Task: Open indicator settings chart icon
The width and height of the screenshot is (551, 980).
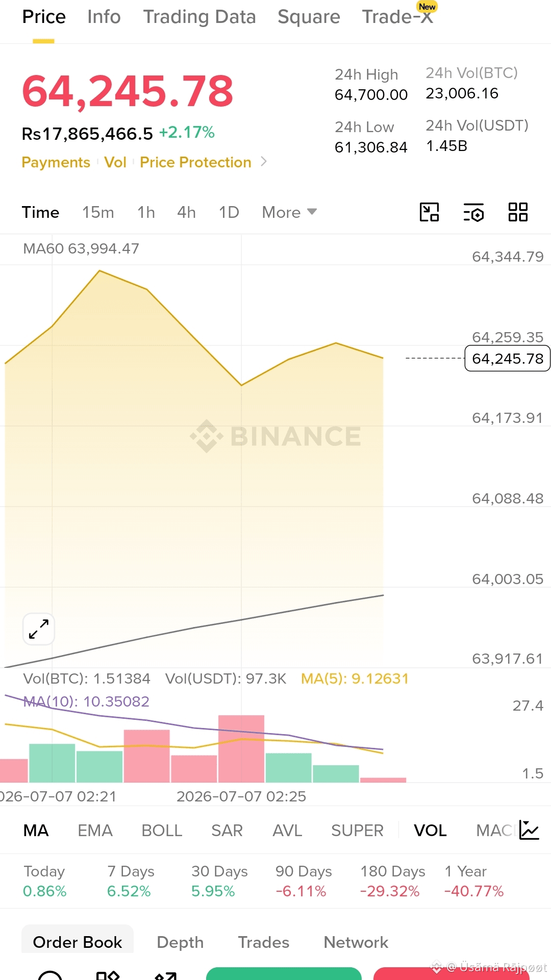Action: tap(529, 830)
